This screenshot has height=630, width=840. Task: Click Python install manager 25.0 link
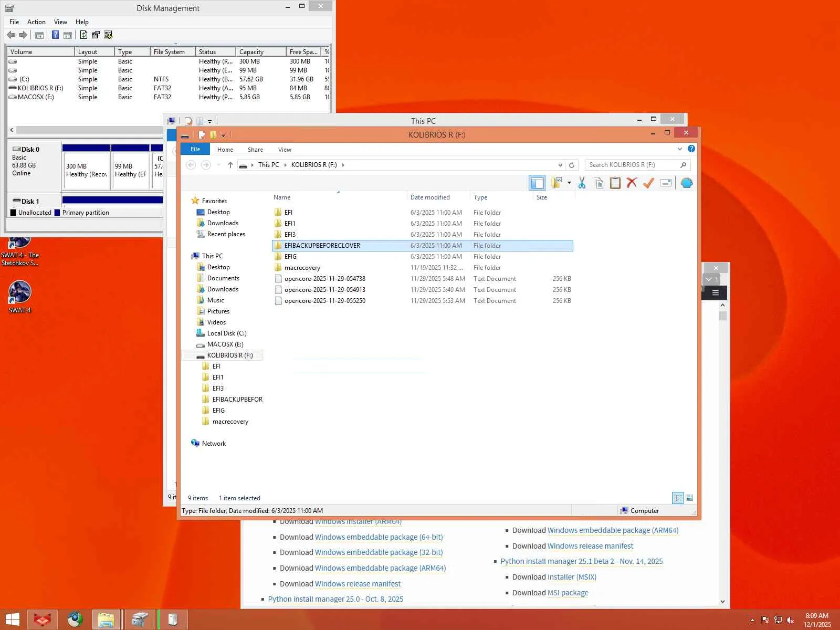coord(335,599)
